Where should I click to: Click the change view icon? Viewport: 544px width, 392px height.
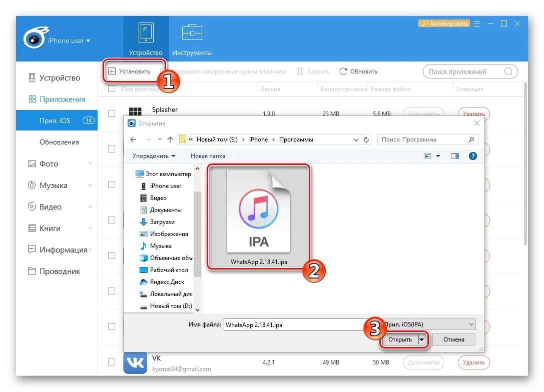tap(427, 156)
